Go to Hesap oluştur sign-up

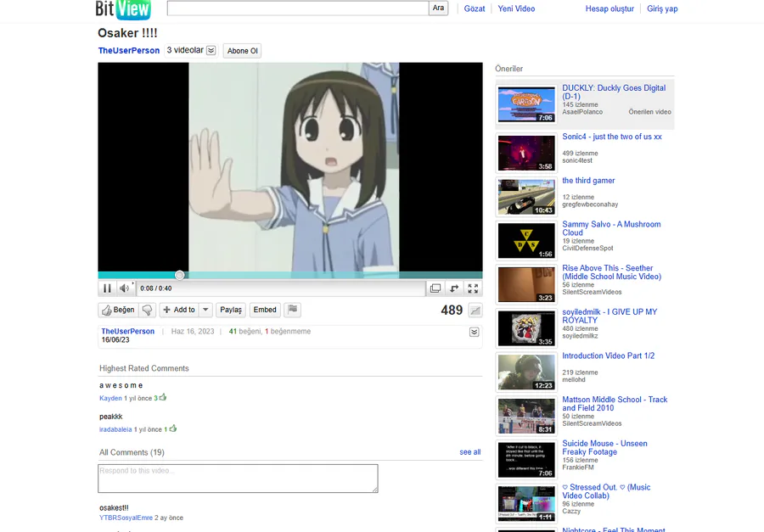[x=610, y=8]
